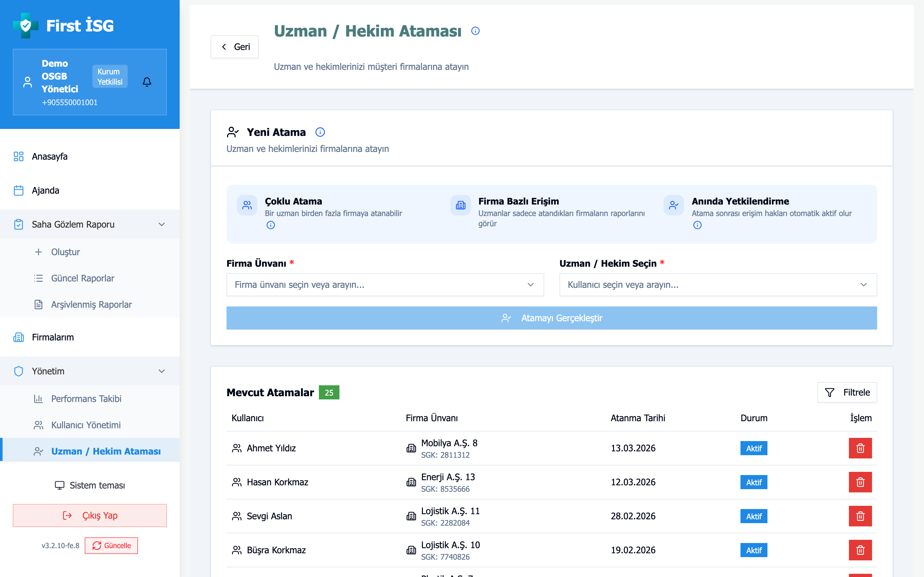
Task: Open the Uzman / Hekim Seçin dropdown
Action: click(x=718, y=285)
